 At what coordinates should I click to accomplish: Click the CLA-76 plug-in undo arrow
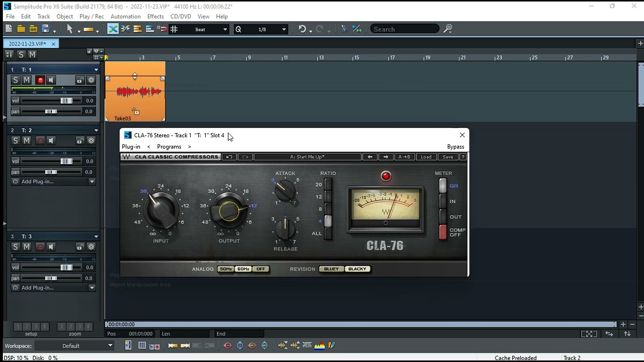(229, 157)
